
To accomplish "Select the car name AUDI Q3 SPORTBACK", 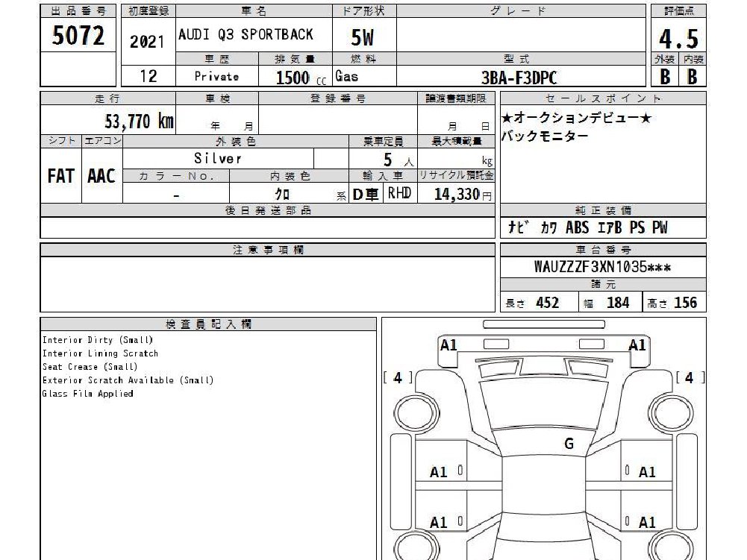I will point(246,34).
